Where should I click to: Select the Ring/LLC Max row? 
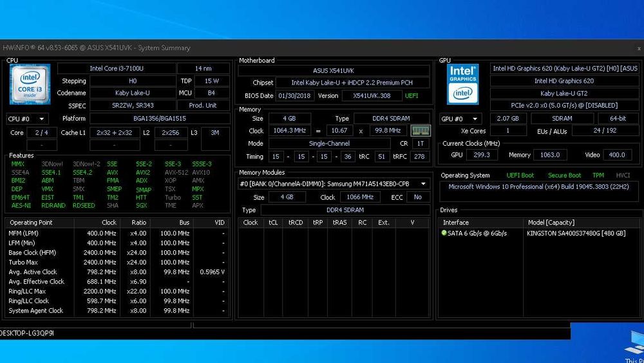117,291
